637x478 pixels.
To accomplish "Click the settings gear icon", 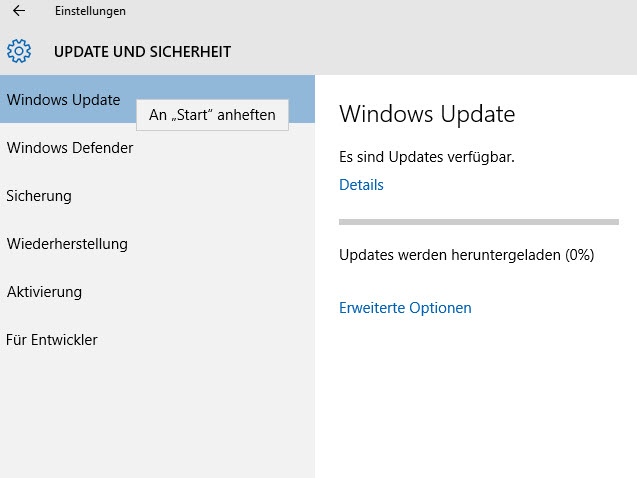I will pos(19,51).
